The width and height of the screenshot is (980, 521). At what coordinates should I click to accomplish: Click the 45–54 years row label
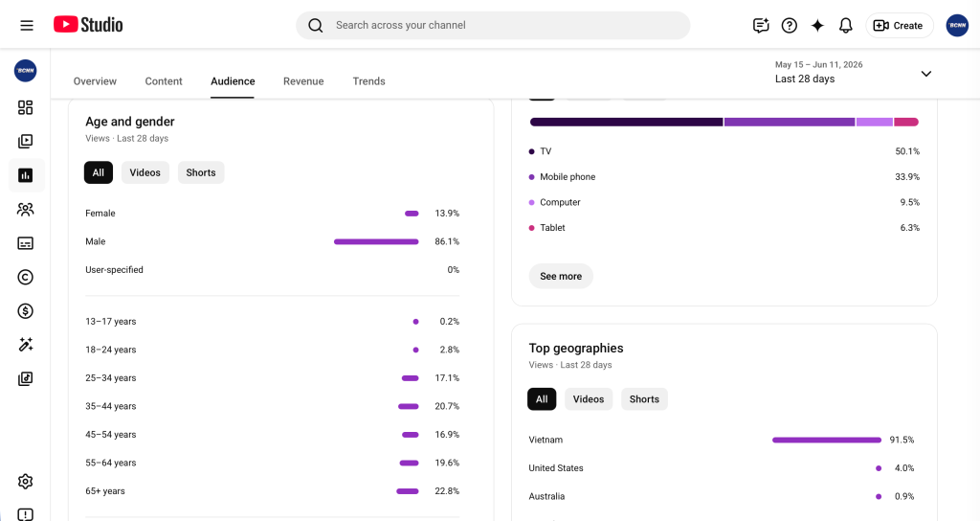[111, 434]
